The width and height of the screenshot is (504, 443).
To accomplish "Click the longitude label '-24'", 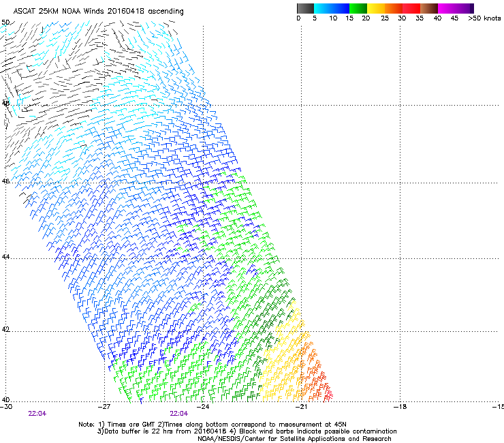I will (203, 407).
